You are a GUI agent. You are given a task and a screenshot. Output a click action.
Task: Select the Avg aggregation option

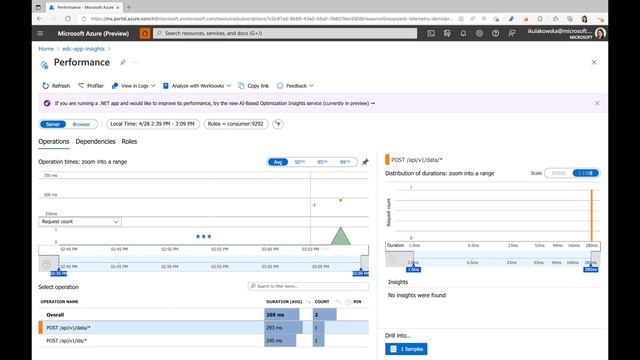(278, 162)
